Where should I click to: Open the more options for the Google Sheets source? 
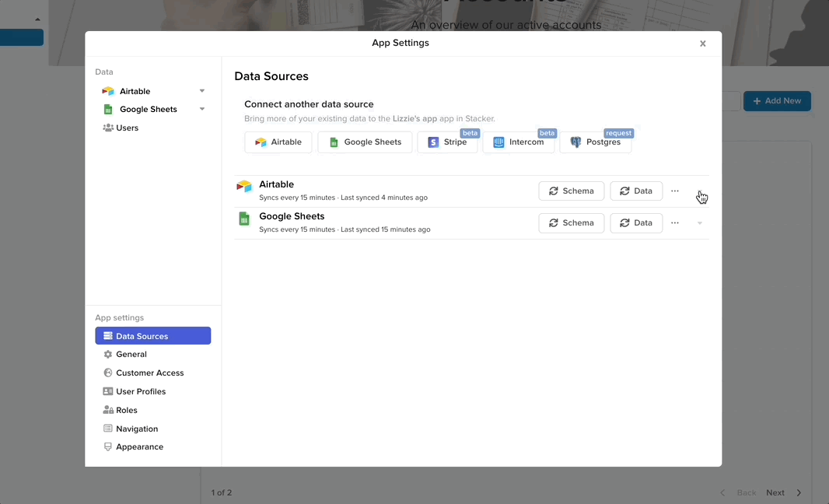674,222
